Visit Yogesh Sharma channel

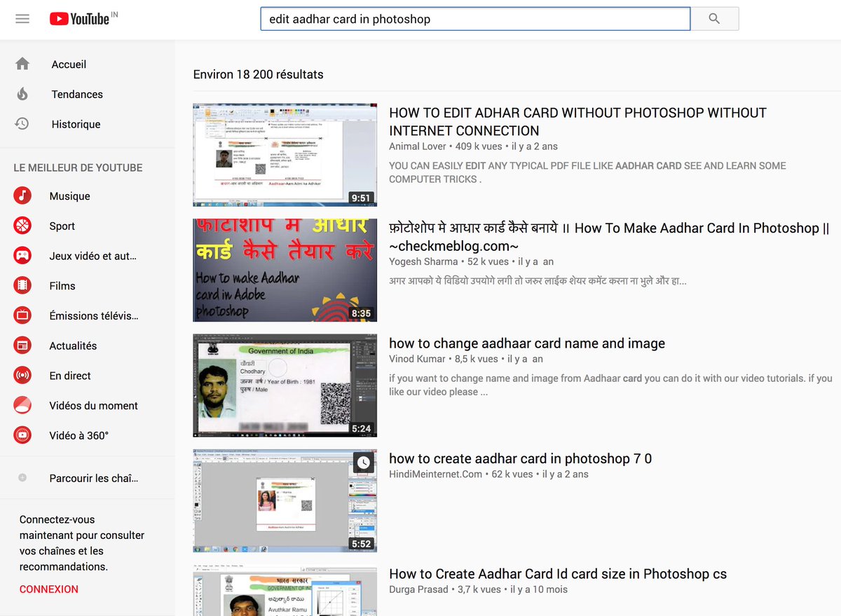click(423, 261)
